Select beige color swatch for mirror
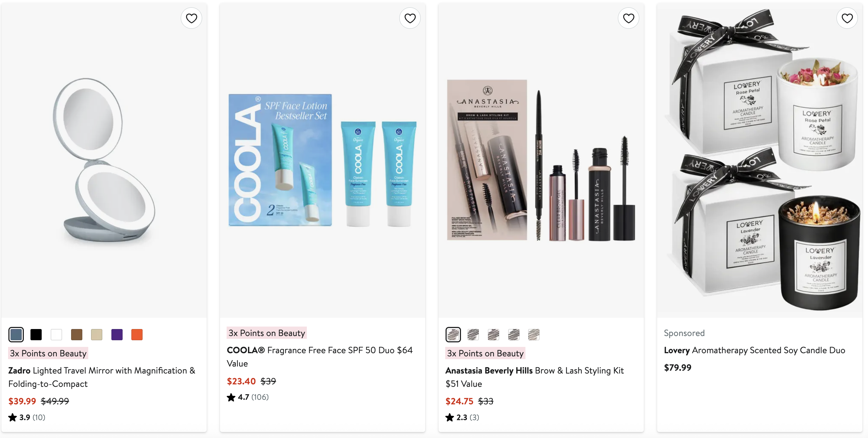The width and height of the screenshot is (868, 438). click(x=97, y=335)
